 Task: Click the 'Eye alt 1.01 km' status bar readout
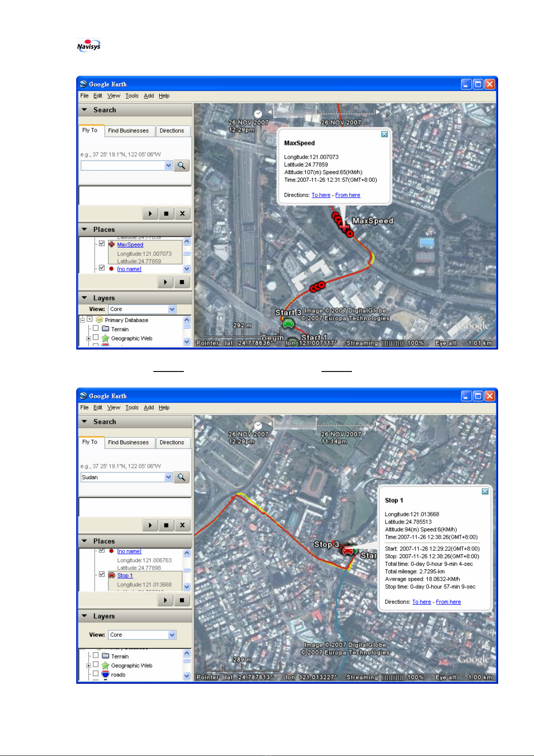[x=463, y=343]
